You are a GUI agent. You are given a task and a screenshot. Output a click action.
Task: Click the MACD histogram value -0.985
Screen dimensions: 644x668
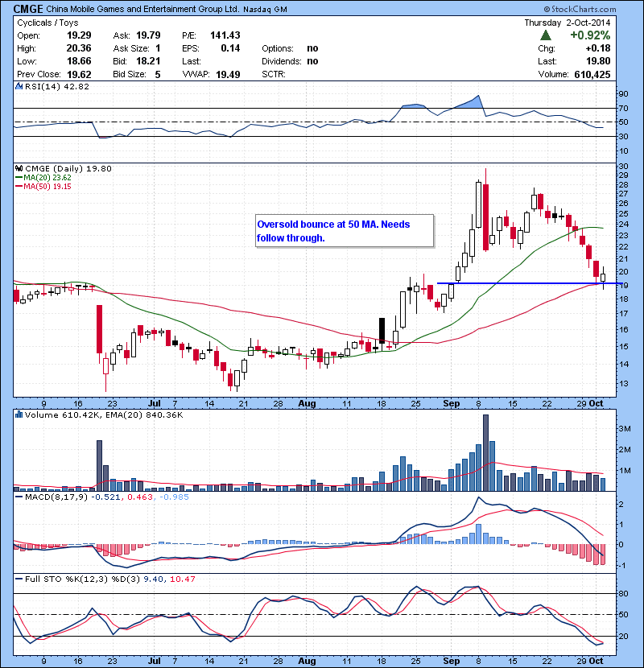pyautogui.click(x=174, y=497)
